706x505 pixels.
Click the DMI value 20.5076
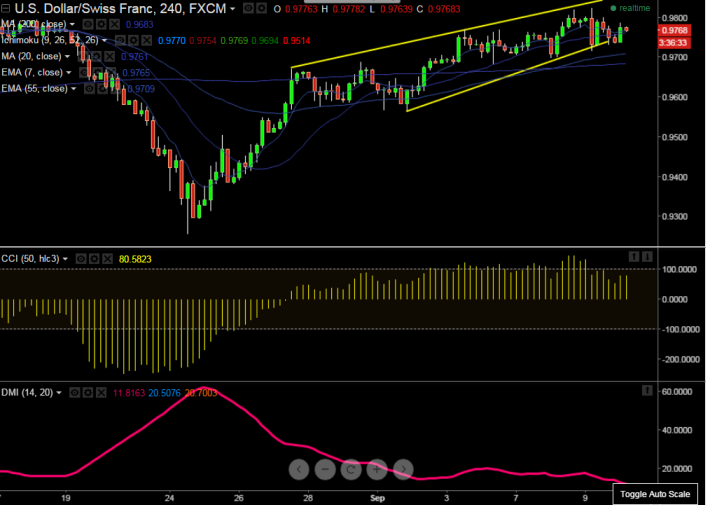pos(164,393)
